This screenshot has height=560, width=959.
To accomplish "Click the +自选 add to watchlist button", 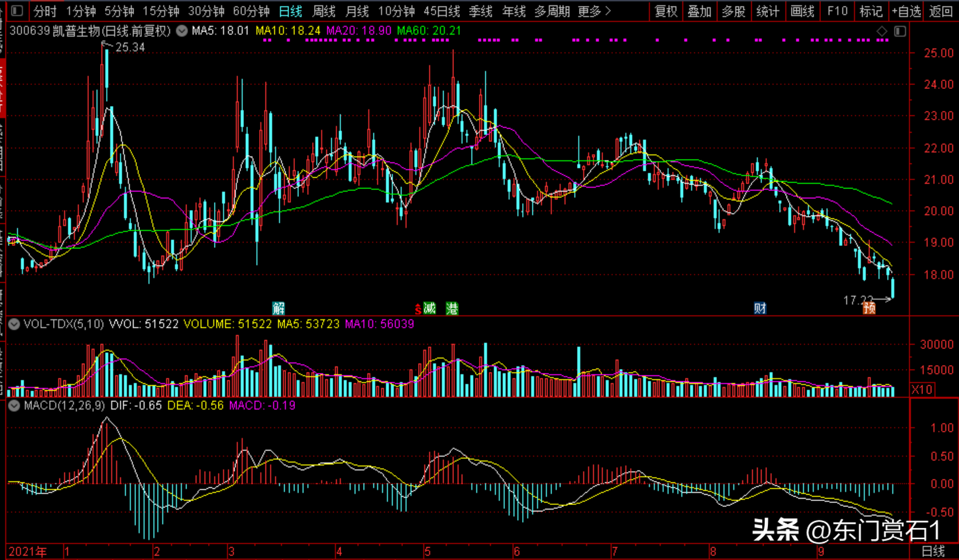I will pyautogui.click(x=906, y=11).
